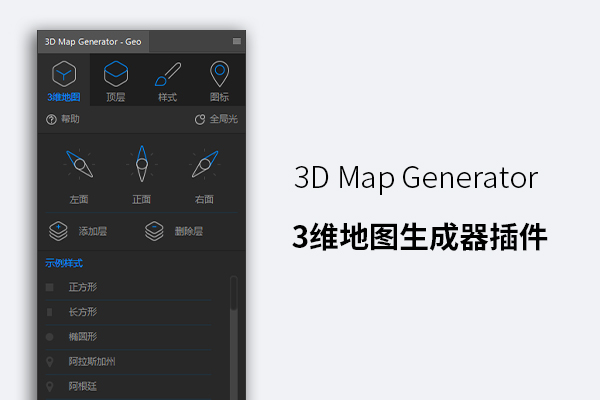Open the 3维地图 tab

(64, 80)
